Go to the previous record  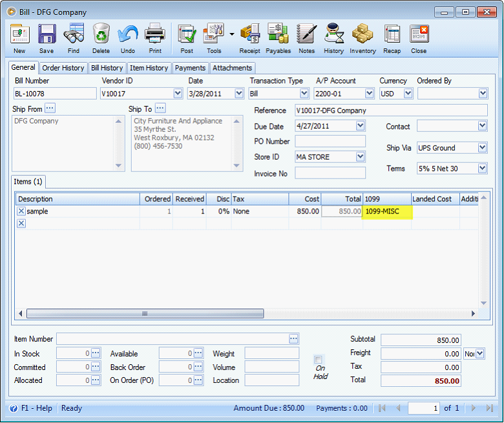pos(398,408)
